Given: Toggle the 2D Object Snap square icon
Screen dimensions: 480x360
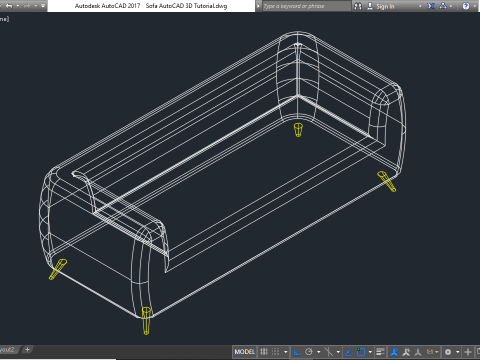Looking at the screenshot, I should pos(361,352).
